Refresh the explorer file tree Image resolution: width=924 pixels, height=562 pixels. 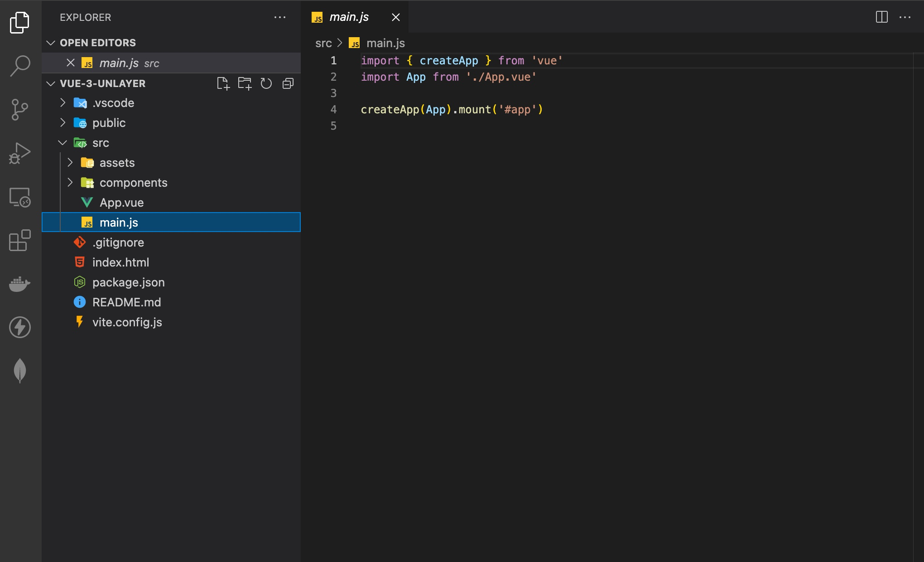pyautogui.click(x=266, y=83)
